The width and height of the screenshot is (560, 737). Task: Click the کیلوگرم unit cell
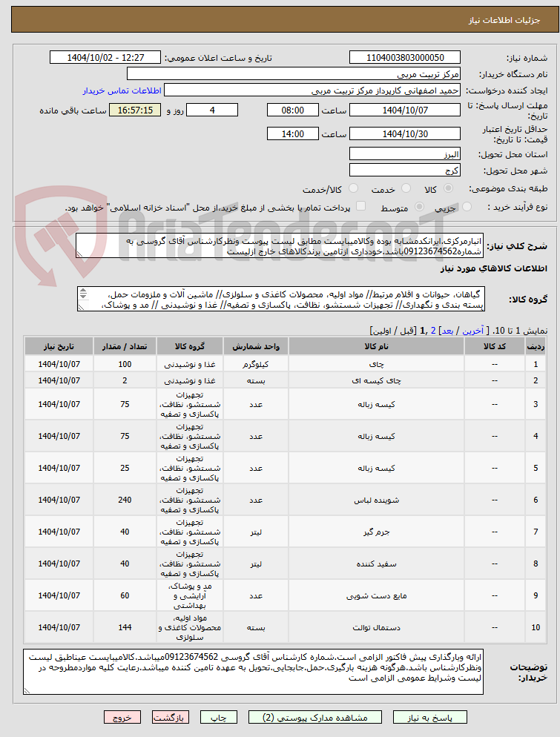[x=256, y=364]
